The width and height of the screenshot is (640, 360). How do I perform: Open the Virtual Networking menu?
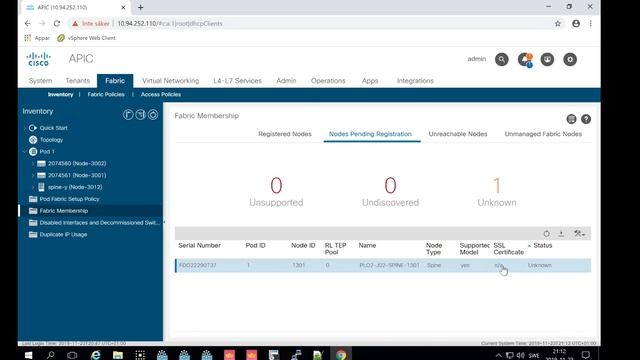(171, 81)
